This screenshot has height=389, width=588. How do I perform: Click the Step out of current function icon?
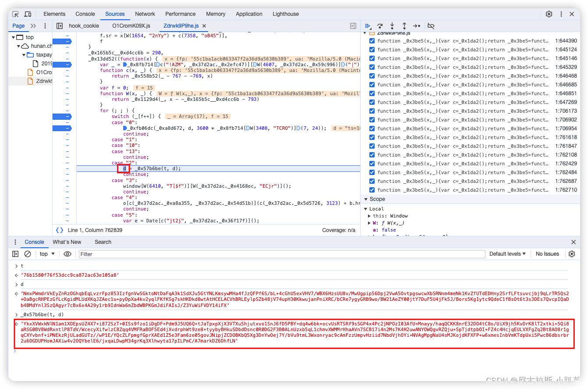coord(404,26)
